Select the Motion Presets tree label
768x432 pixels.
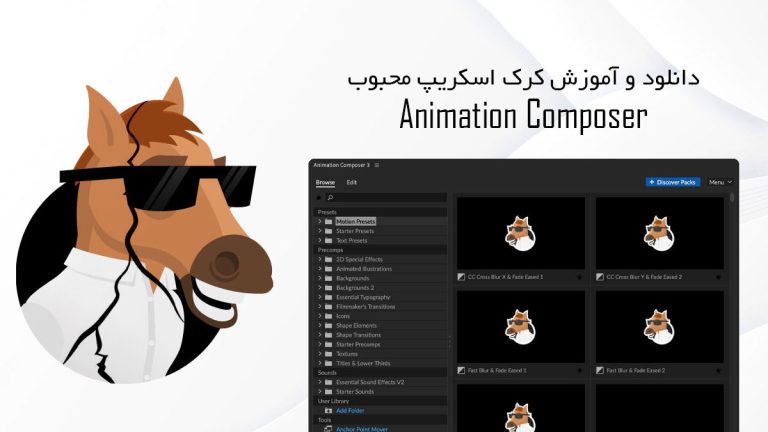356,221
